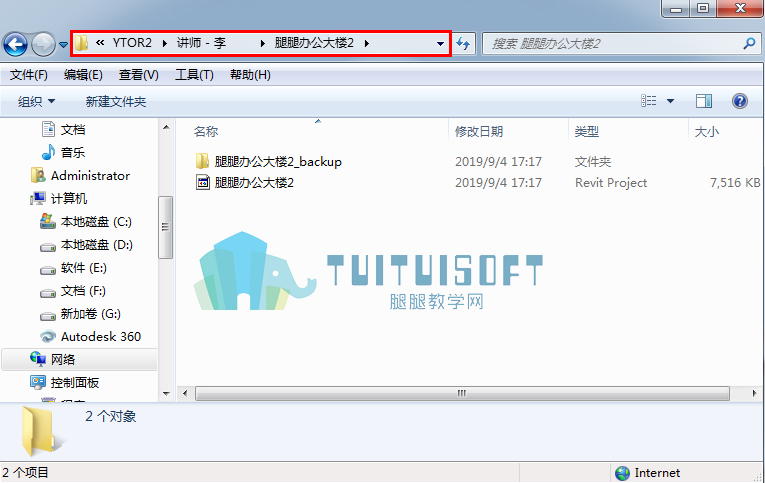Open the recent pages dropdown arrow
The image size is (765, 483).
[x=63, y=44]
